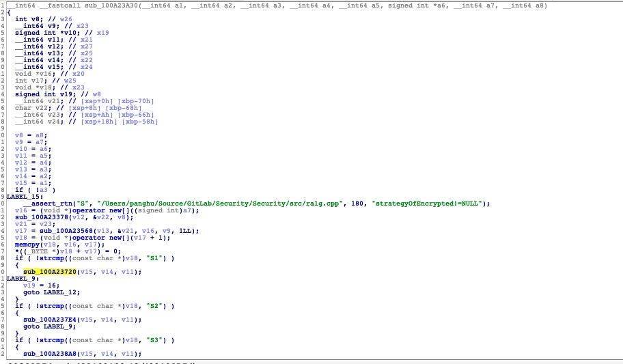Click the 'int v17; // w25' declaration
This screenshot has height=364, width=623.
(45, 81)
